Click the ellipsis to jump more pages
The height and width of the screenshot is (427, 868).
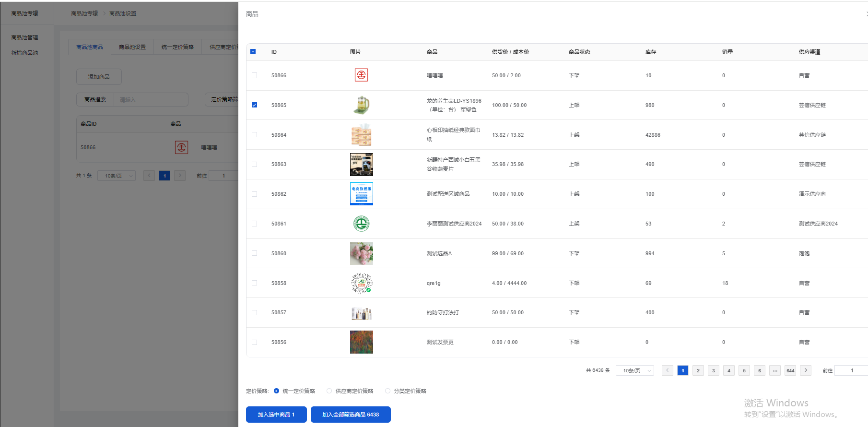[774, 370]
